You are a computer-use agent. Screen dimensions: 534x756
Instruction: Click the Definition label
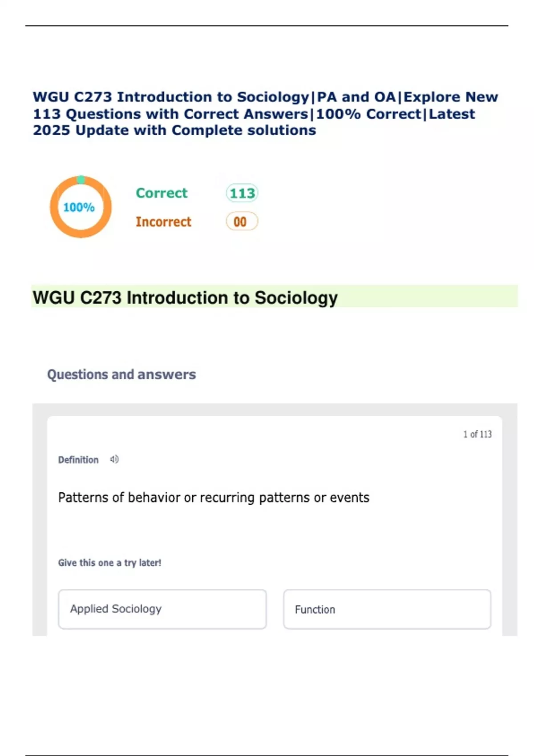click(78, 460)
